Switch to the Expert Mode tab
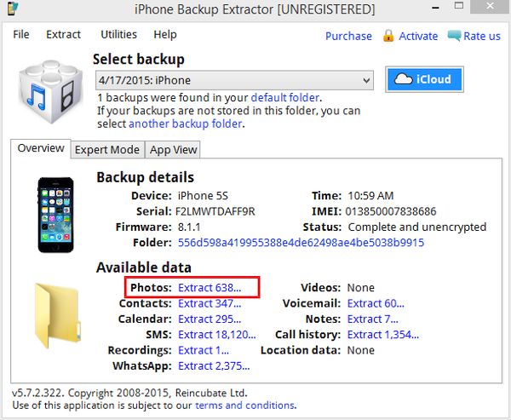The image size is (511, 420). pos(107,149)
